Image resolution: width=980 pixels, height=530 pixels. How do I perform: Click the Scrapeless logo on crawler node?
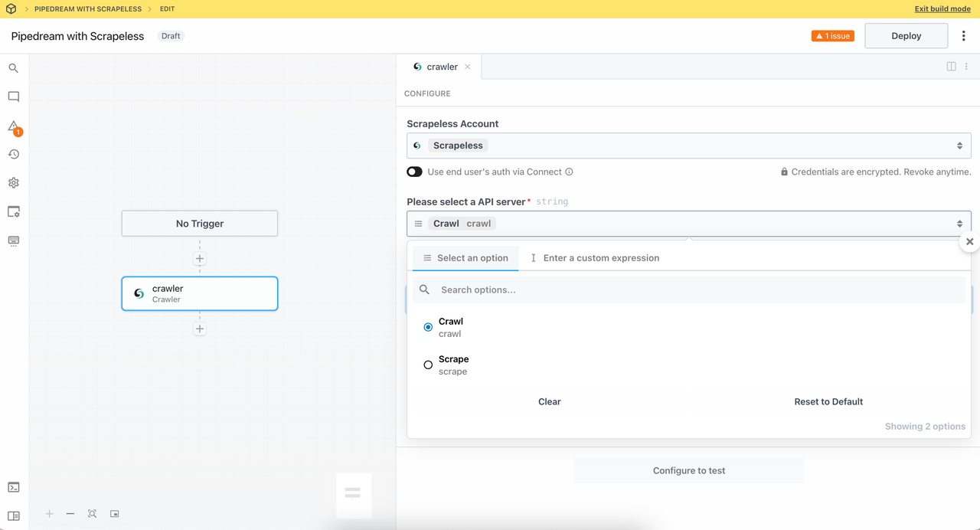139,293
